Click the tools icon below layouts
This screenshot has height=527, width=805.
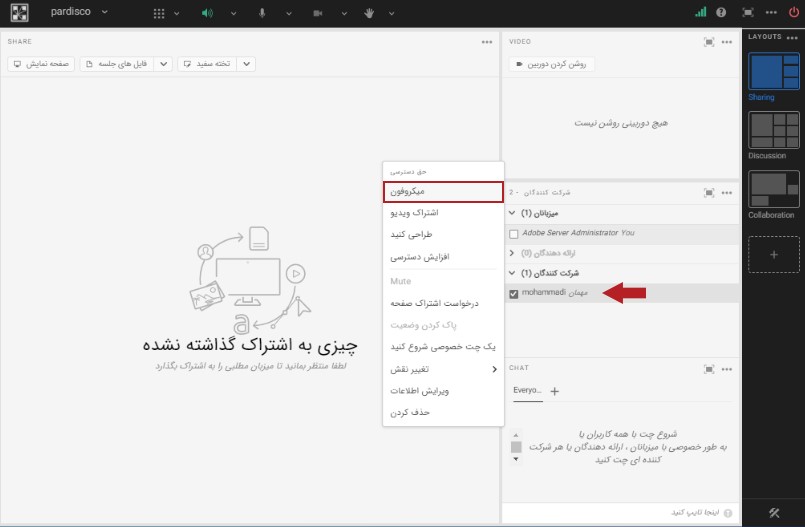pyautogui.click(x=774, y=513)
